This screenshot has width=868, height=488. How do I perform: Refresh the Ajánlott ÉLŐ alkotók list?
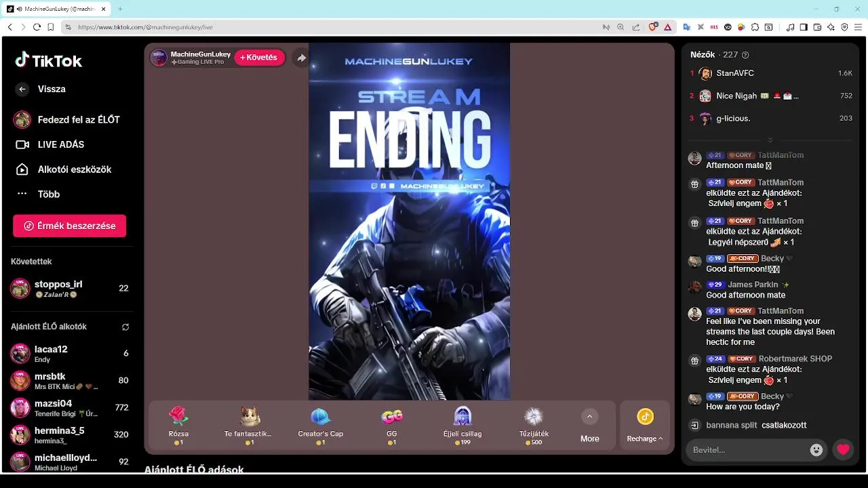[125, 327]
